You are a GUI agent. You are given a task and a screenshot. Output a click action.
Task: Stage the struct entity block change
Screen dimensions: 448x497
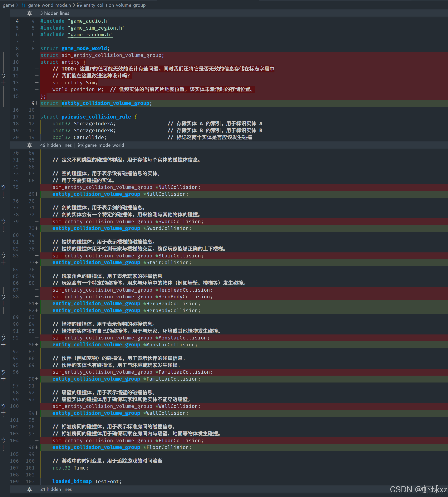3,82
